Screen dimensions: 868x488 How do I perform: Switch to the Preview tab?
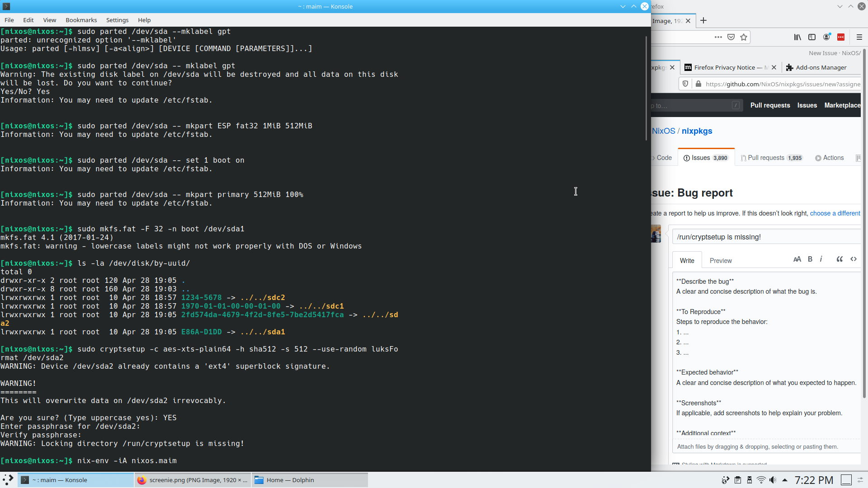pyautogui.click(x=720, y=260)
